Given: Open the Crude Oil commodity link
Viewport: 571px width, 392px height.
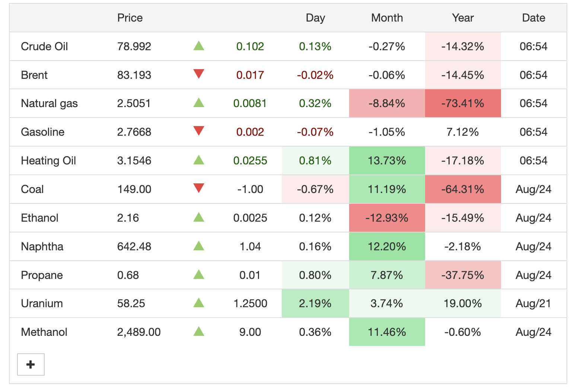Looking at the screenshot, I should point(44,46).
